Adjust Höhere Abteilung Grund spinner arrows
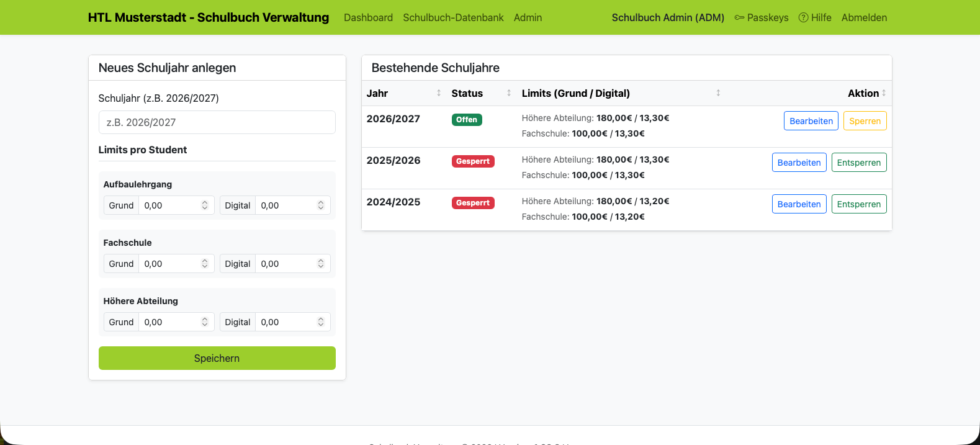 (x=205, y=322)
